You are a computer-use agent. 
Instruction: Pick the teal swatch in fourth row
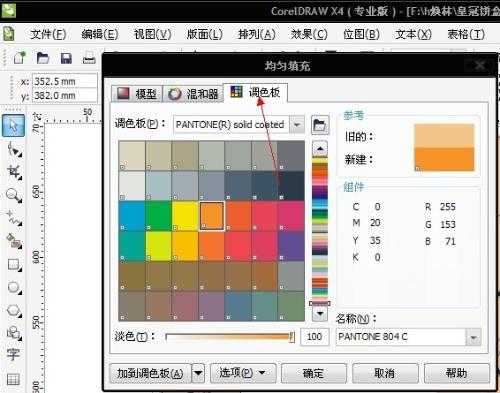[132, 246]
